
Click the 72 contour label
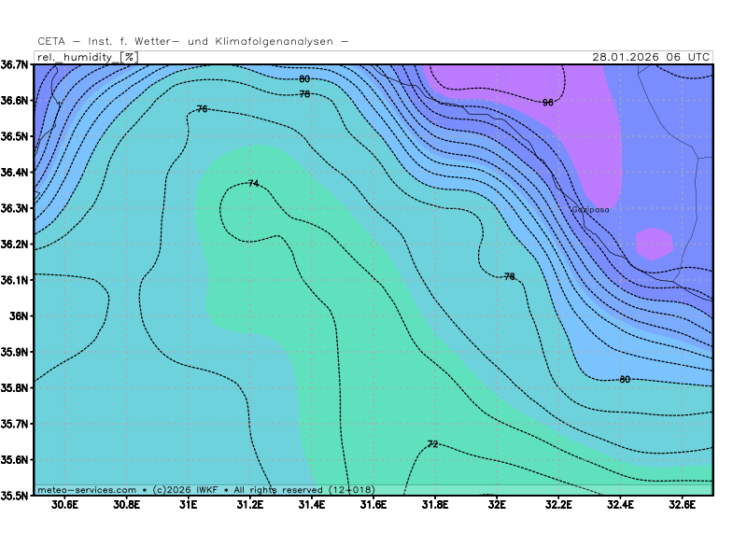point(432,444)
